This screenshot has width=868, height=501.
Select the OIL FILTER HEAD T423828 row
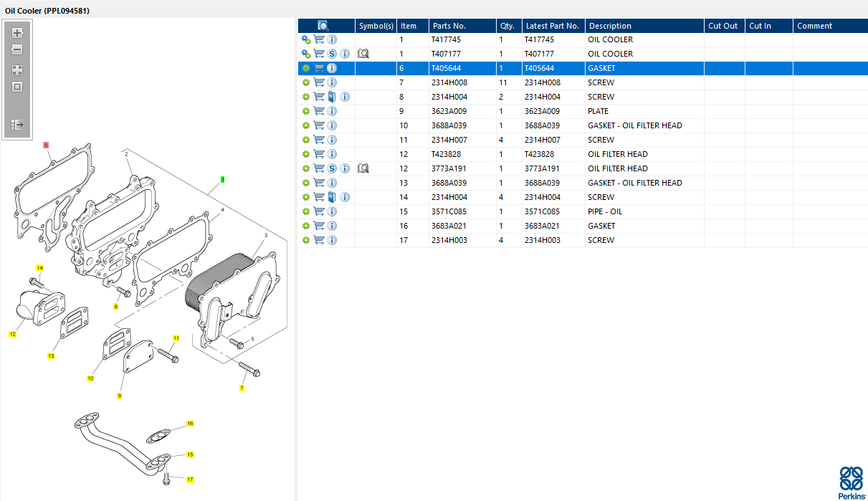pos(583,154)
